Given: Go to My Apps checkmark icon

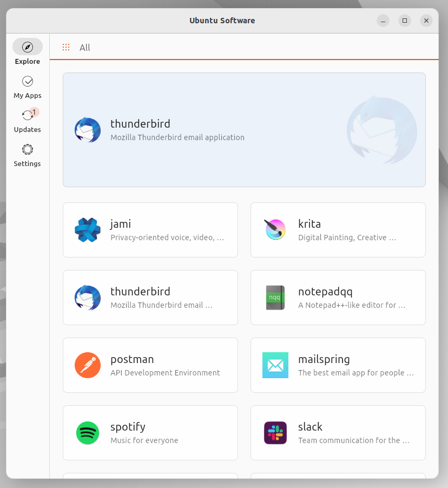Looking at the screenshot, I should click(28, 81).
